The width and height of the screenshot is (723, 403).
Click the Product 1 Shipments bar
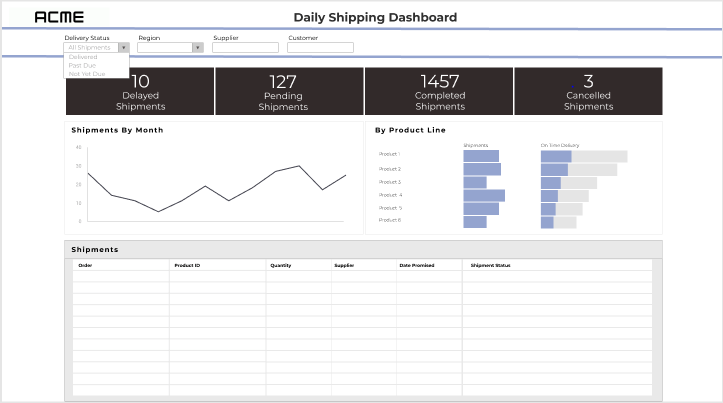tap(481, 156)
